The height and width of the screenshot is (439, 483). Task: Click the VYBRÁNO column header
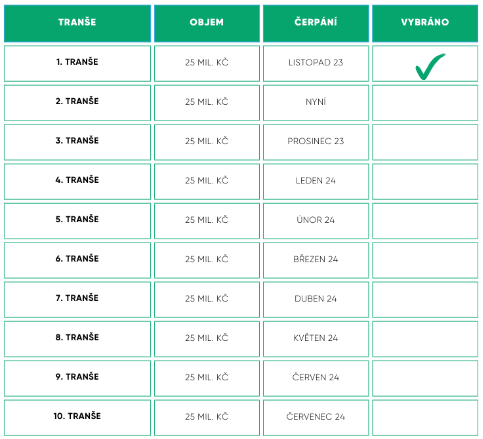(425, 23)
